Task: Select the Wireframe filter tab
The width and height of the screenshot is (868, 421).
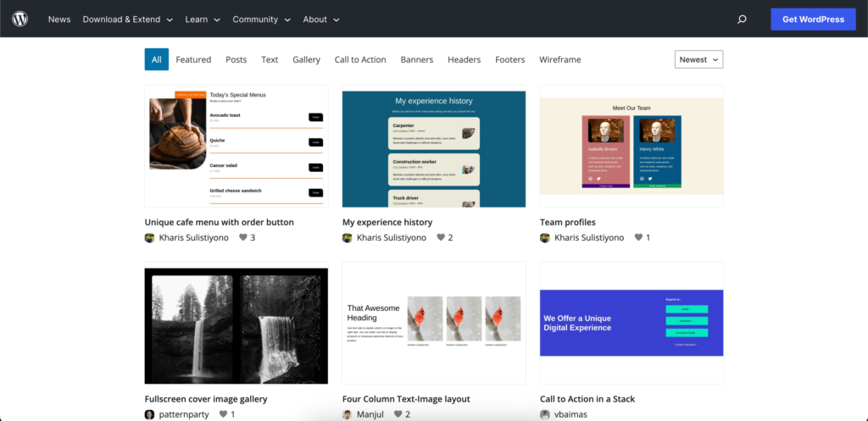Action: (560, 59)
